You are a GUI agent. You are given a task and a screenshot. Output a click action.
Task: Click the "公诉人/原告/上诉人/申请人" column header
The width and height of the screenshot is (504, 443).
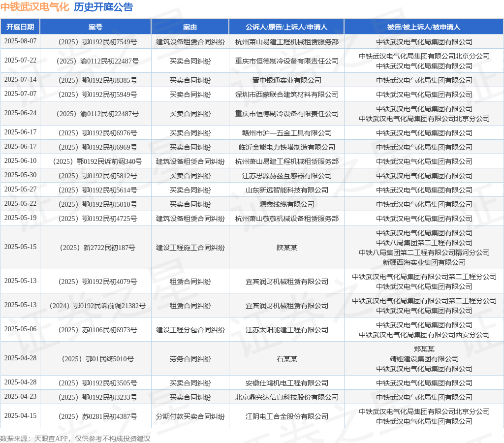point(286,27)
